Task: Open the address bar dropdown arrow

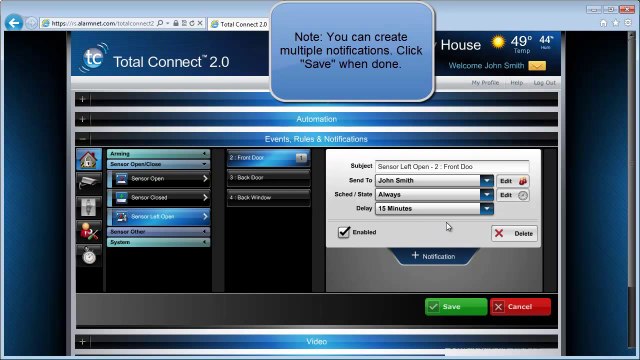Action: pos(167,23)
